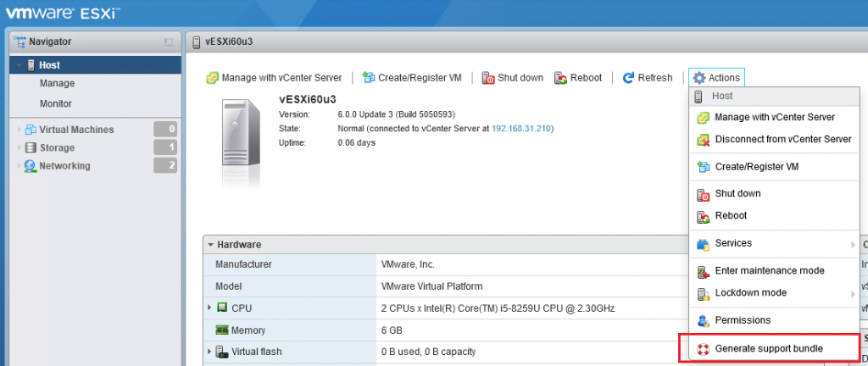Click the Model value VMware Virtual Platform
The height and width of the screenshot is (366, 868).
pyautogui.click(x=431, y=286)
